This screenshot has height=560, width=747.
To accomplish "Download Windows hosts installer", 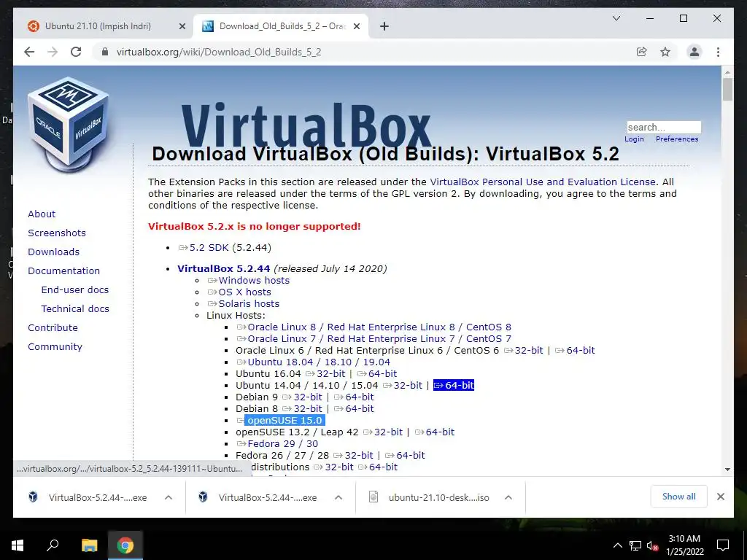I will tap(248, 281).
